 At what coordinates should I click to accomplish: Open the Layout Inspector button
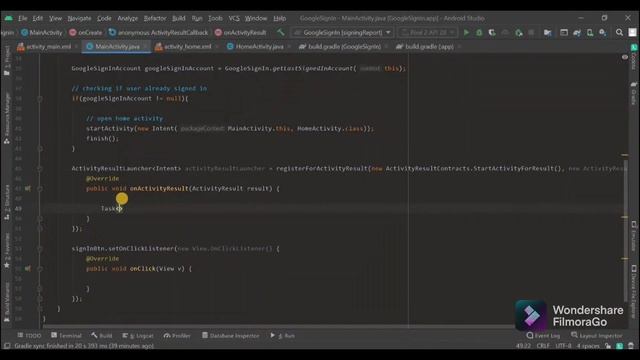(597, 336)
